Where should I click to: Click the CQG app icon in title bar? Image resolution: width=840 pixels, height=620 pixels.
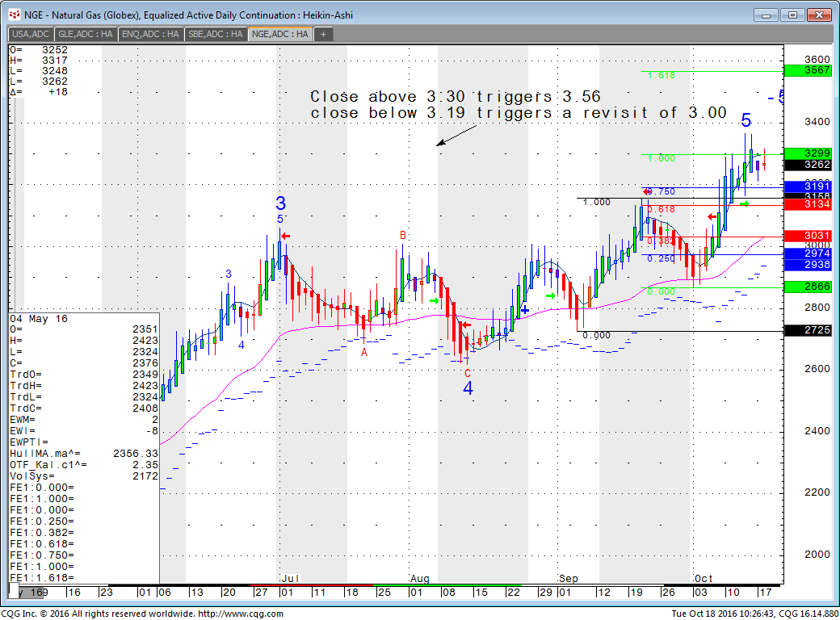[x=14, y=15]
